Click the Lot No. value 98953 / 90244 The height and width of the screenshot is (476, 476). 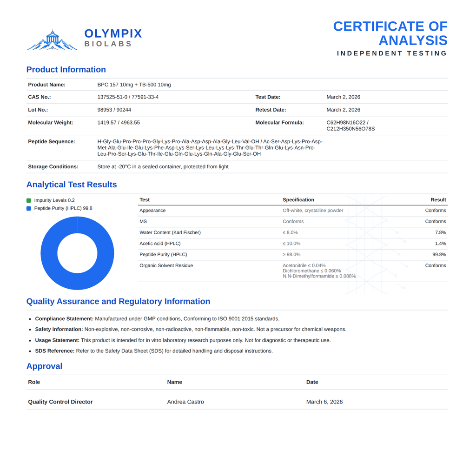(114, 110)
